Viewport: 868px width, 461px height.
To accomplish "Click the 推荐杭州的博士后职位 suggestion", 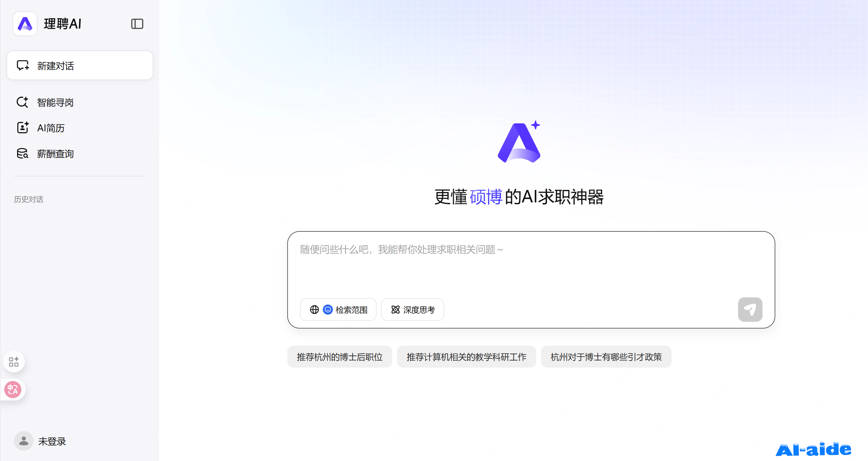I will (339, 357).
